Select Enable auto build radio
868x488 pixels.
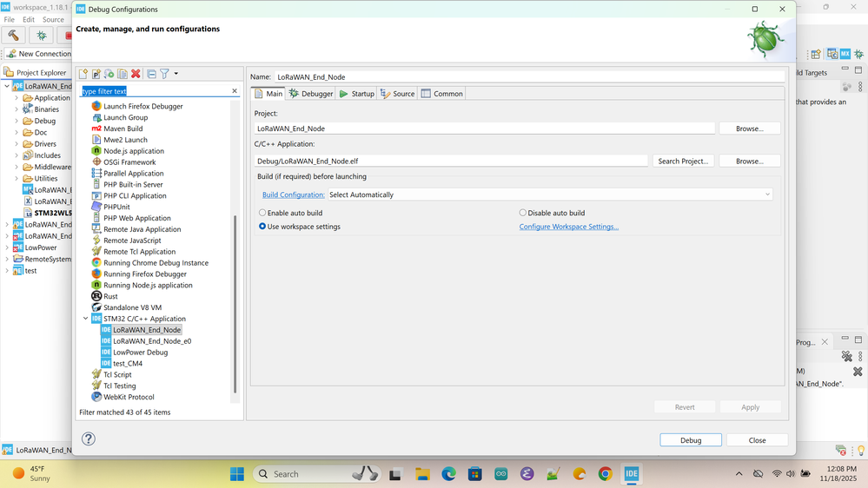click(x=290, y=213)
